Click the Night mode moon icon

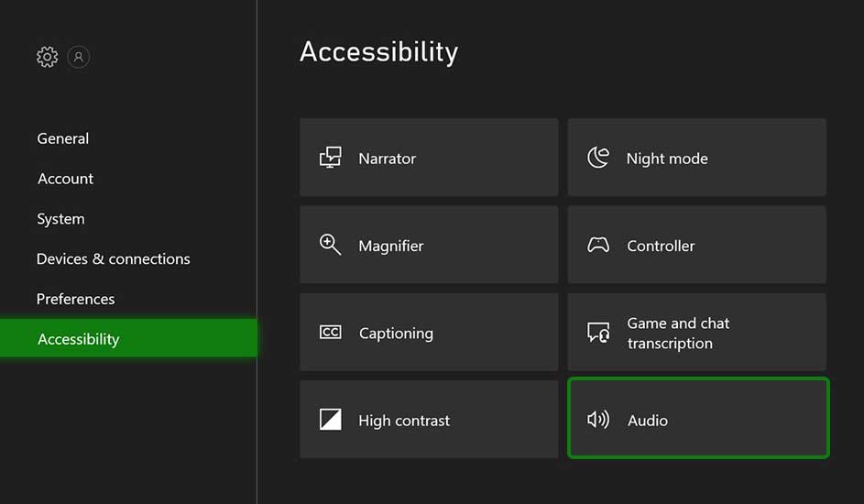[x=598, y=158]
